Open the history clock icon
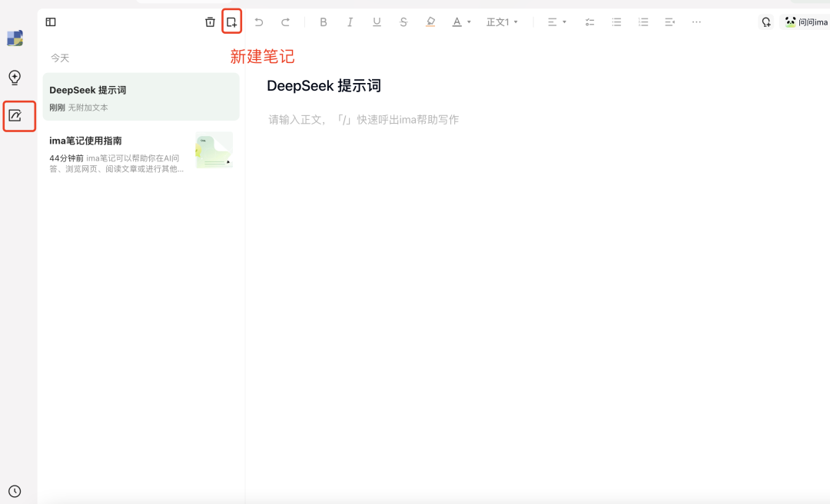 [x=15, y=491]
